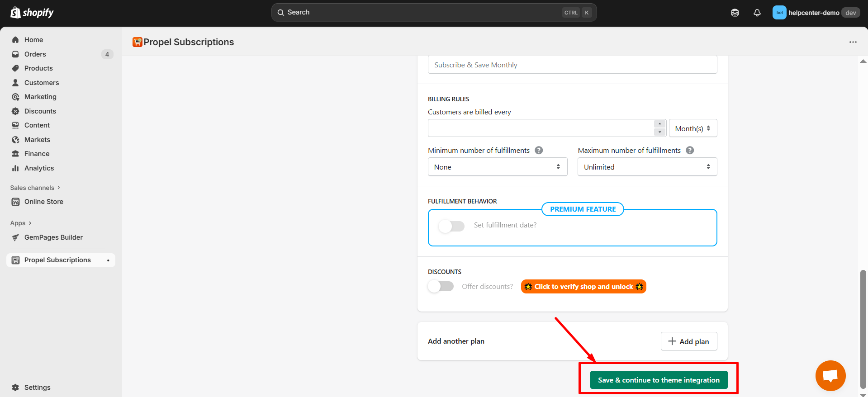868x397 pixels.
Task: Open the Month(s) billing interval dropdown
Action: pyautogui.click(x=693, y=128)
